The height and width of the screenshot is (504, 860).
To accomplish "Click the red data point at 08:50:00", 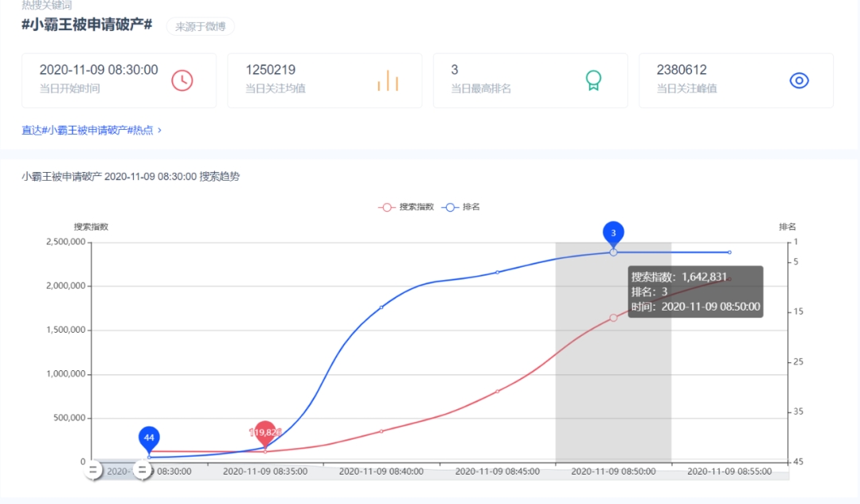I will click(613, 318).
